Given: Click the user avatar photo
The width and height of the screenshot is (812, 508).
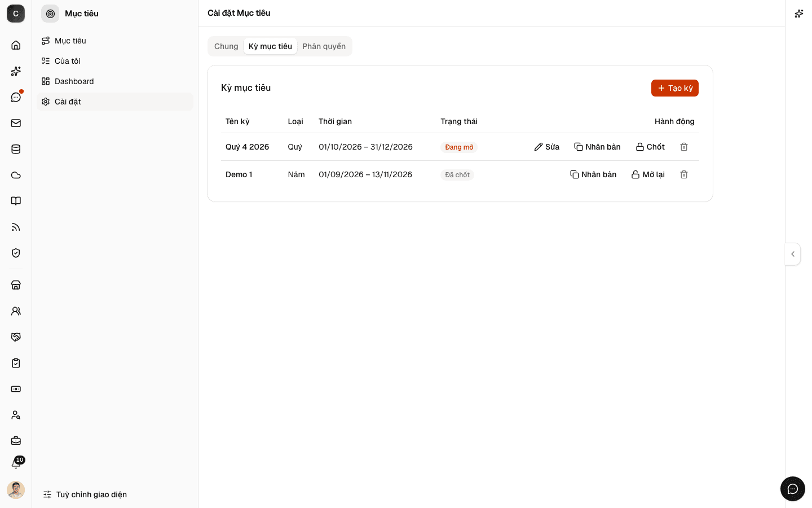Looking at the screenshot, I should (16, 490).
